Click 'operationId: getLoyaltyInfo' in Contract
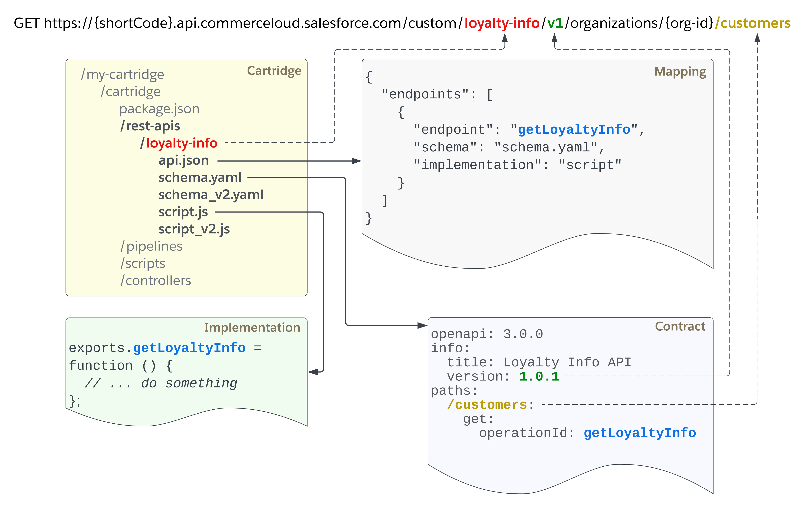 (588, 433)
